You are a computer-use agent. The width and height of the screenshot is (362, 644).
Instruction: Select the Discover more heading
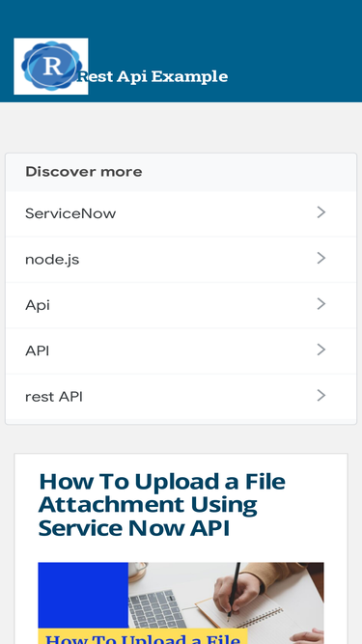tap(84, 172)
